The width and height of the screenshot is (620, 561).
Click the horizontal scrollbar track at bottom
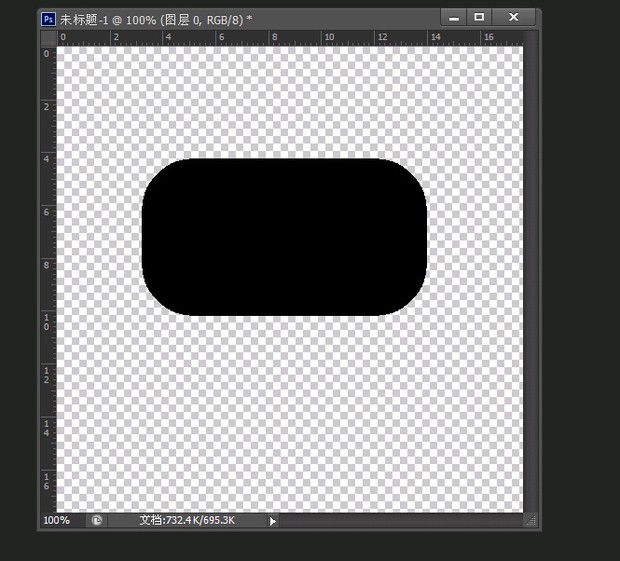[x=400, y=520]
